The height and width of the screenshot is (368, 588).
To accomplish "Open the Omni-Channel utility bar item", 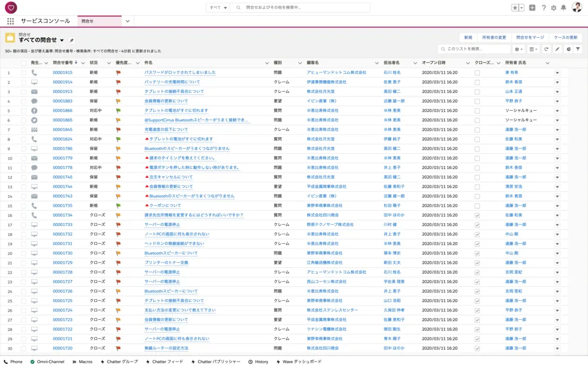I will [47, 362].
